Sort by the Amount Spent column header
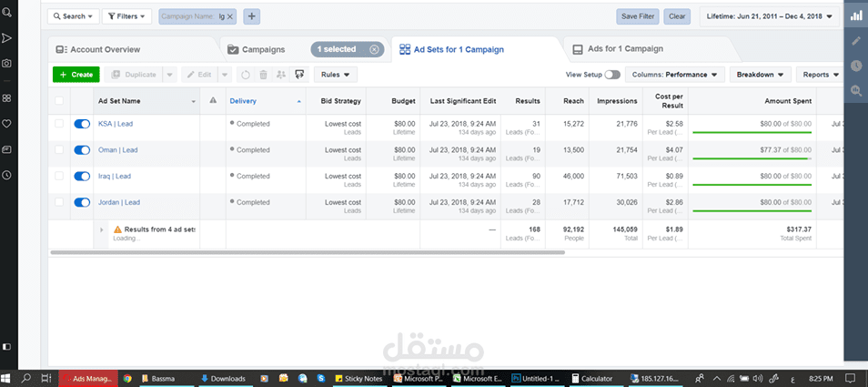Viewport: 868px width, 387px height. (x=788, y=101)
